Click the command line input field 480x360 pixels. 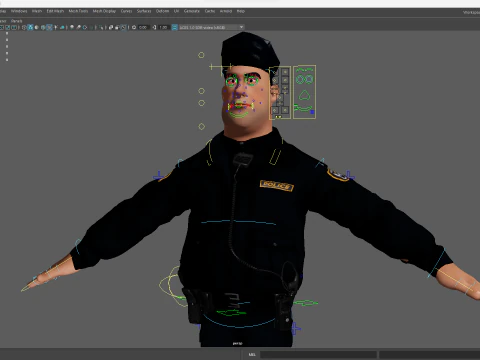pyautogui.click(x=318, y=354)
